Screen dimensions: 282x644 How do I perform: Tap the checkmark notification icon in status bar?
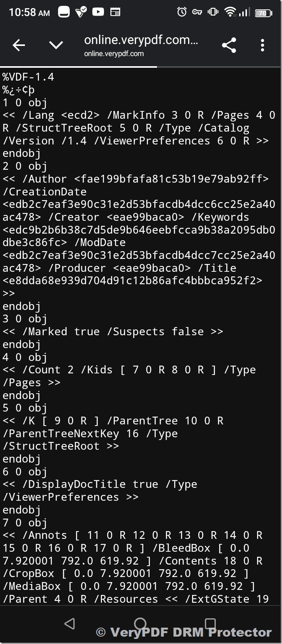click(x=81, y=12)
